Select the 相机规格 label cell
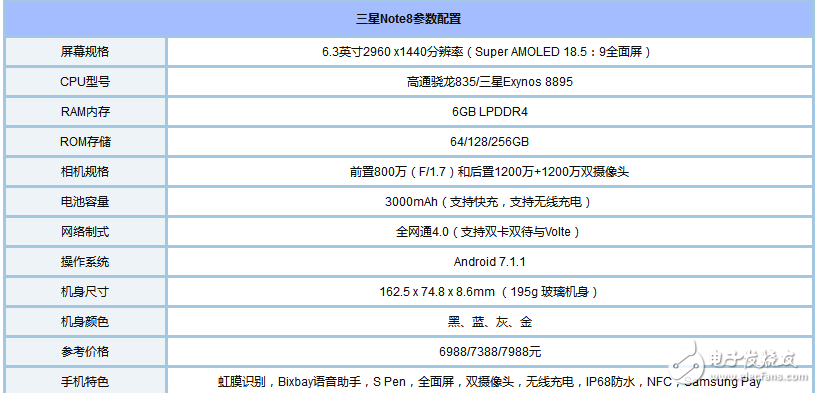Viewport: 816px width, 393px height. click(x=85, y=172)
